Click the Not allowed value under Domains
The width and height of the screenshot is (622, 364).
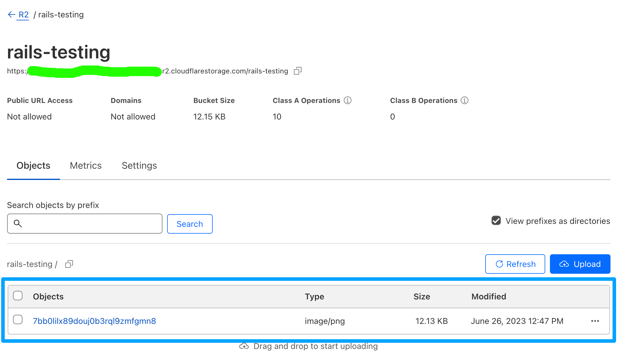133,117
